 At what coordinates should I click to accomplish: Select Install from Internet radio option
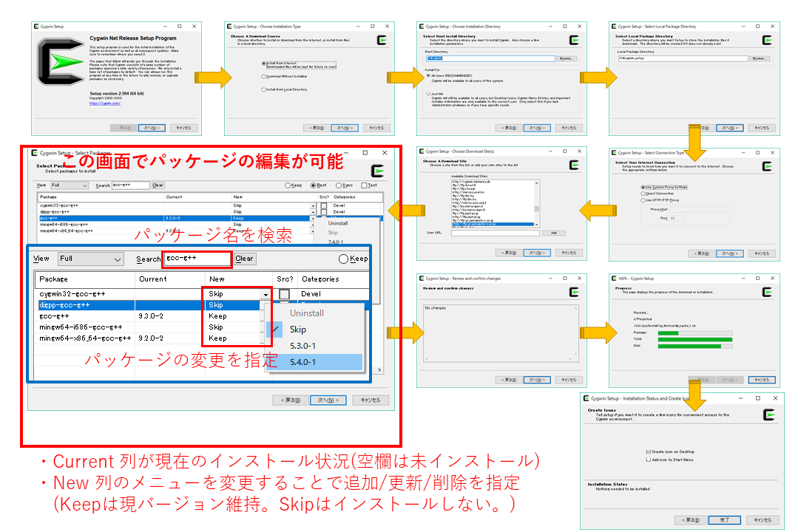coord(264,64)
